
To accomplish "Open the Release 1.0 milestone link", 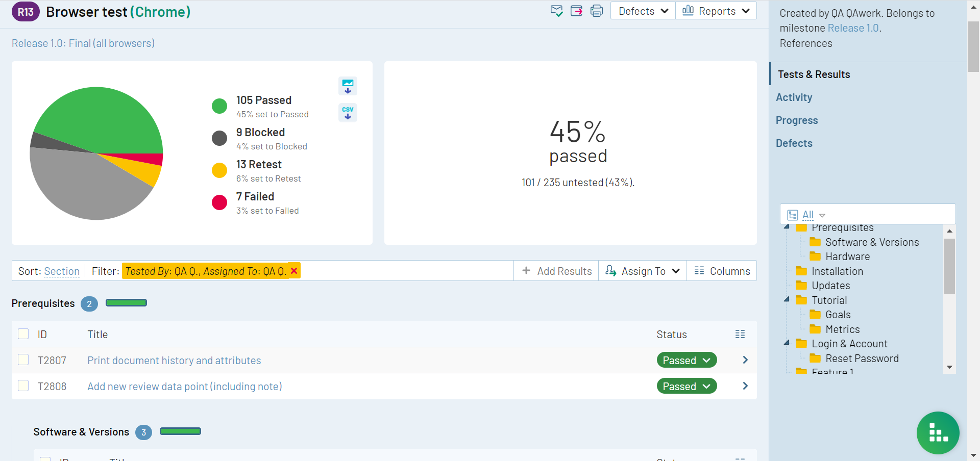I will tap(853, 28).
